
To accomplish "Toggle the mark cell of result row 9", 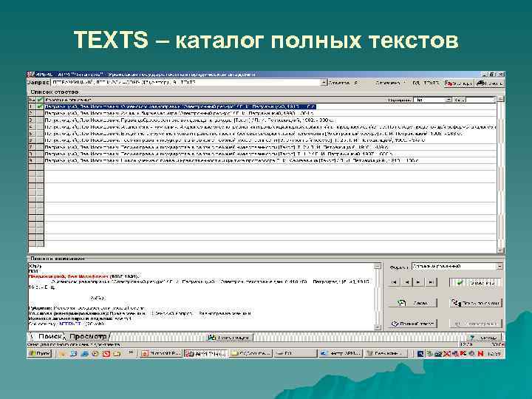I will (40, 160).
